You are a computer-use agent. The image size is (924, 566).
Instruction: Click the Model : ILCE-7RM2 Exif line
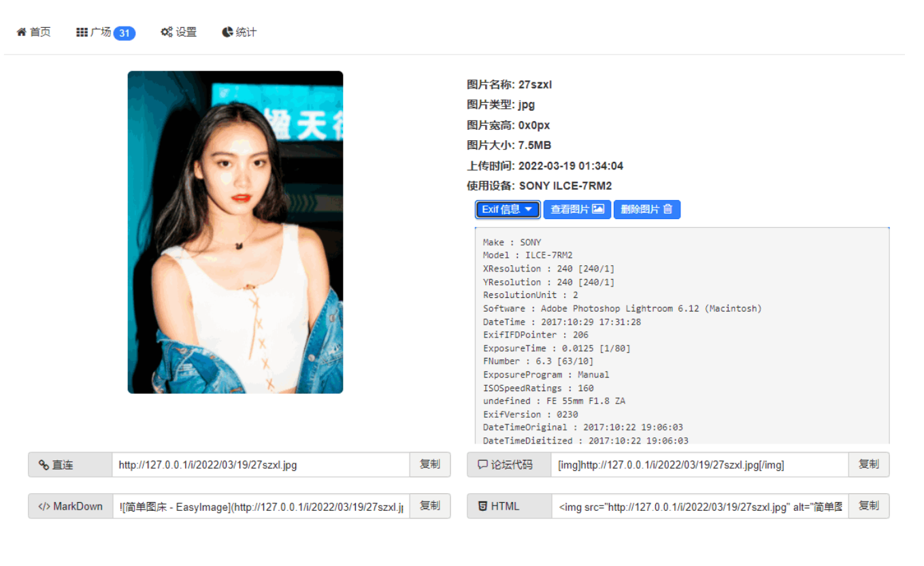click(528, 255)
